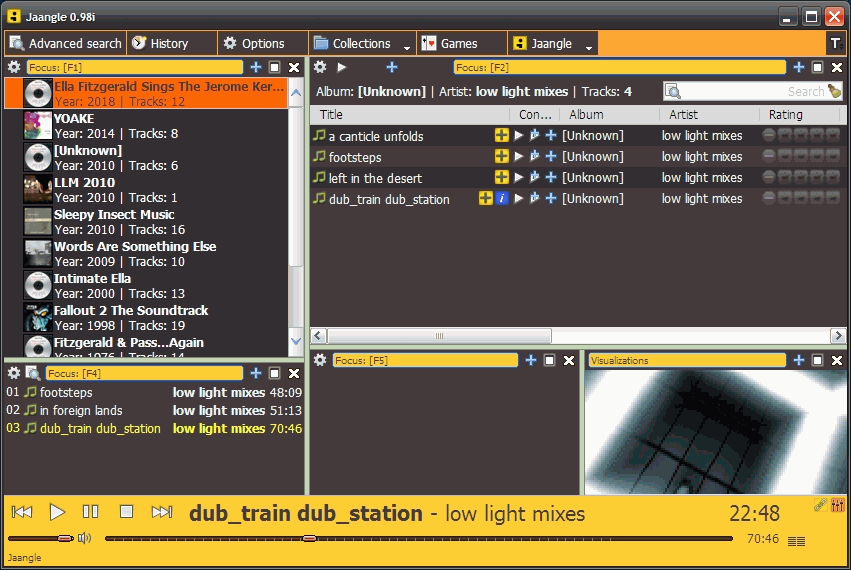Pause playback
This screenshot has width=851, height=570.
(91, 511)
